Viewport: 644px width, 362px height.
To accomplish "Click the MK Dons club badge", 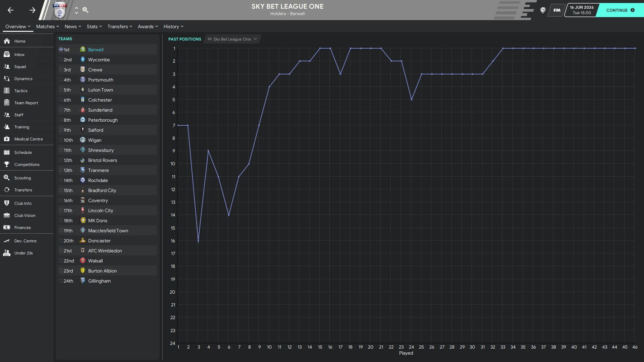I will [x=83, y=220].
